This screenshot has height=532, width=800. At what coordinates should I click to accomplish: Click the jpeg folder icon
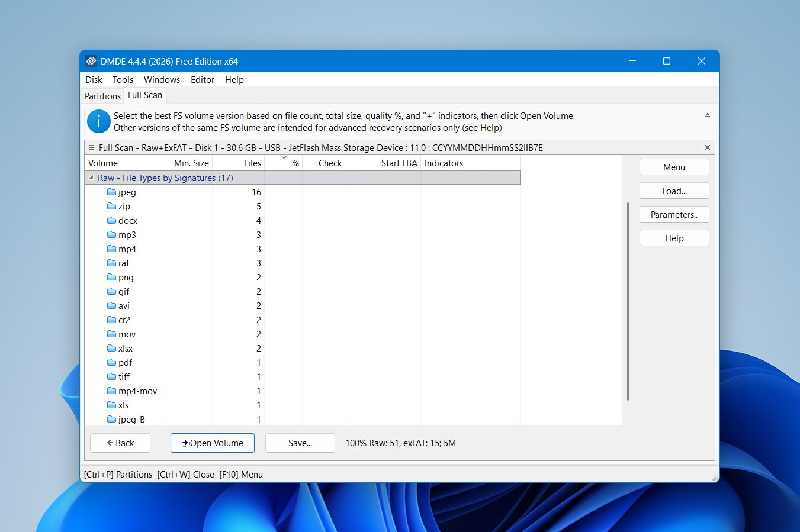(x=111, y=192)
